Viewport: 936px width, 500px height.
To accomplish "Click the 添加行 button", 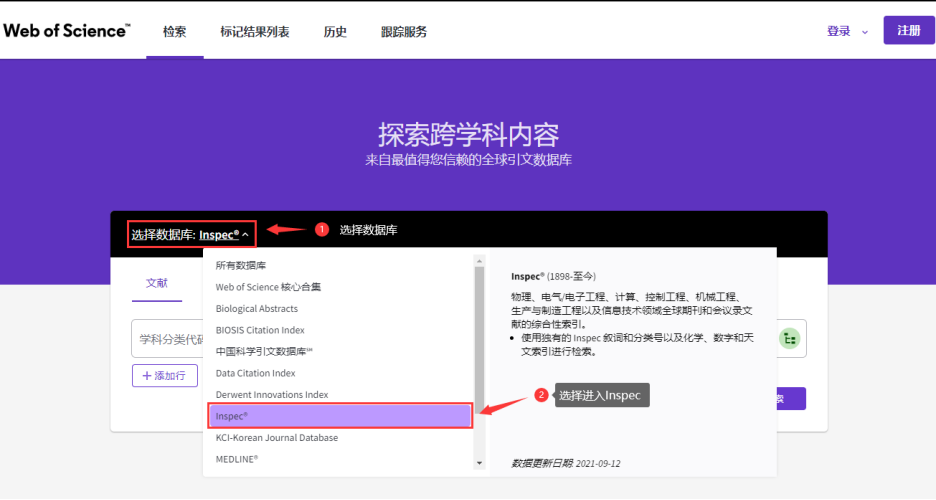I will [165, 375].
